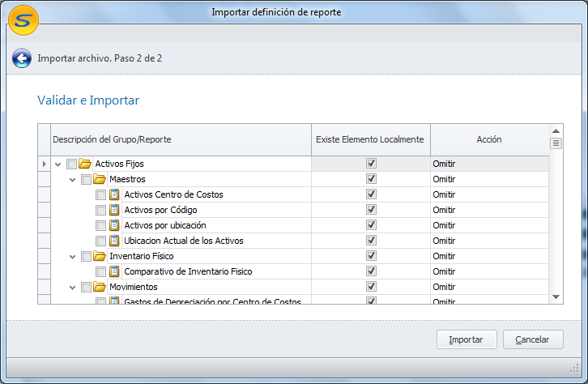588x384 pixels.
Task: Click the Acción column header
Action: tap(488, 139)
